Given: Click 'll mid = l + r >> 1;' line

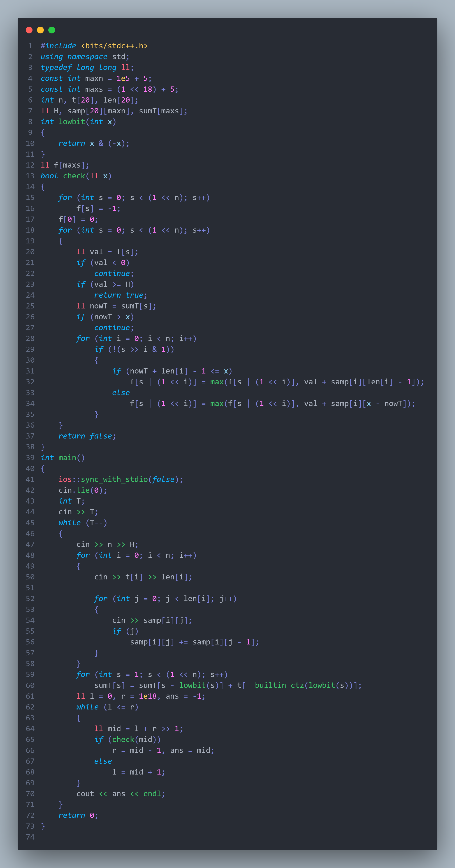Looking at the screenshot, I should (x=138, y=729).
